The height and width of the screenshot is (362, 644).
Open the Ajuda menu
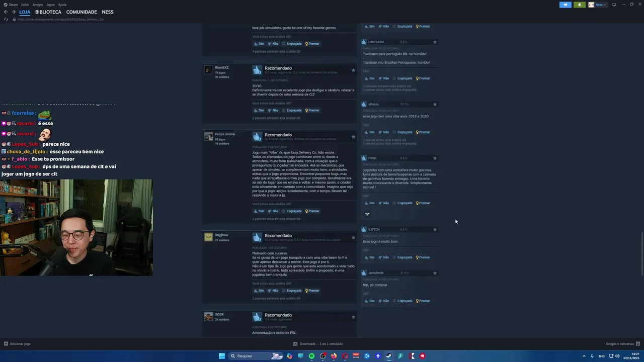coord(62,5)
